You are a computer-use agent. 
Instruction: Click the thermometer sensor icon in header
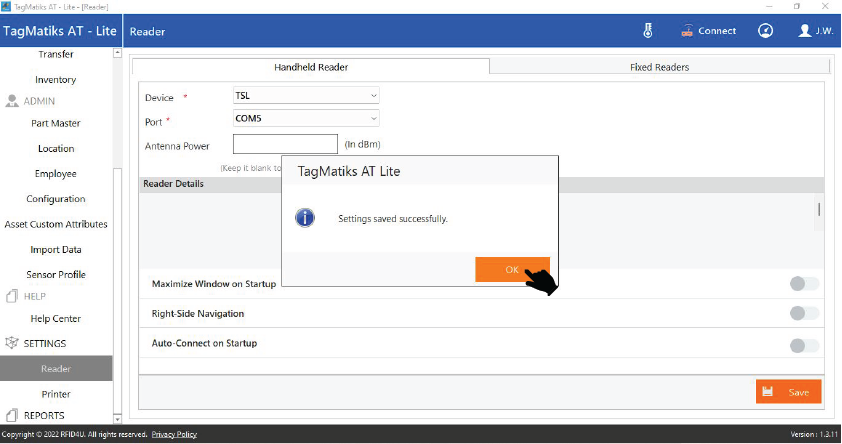coord(648,30)
